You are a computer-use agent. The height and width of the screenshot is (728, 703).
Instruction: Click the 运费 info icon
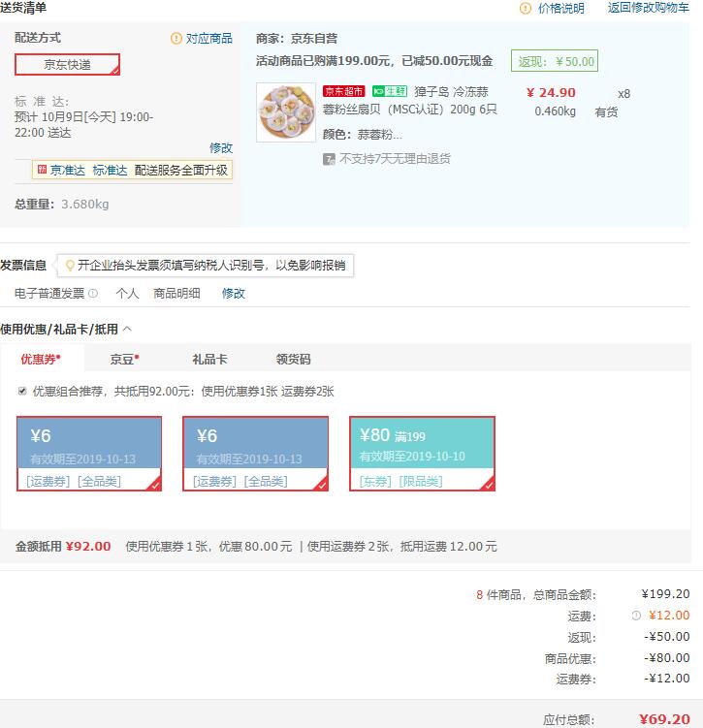pos(636,616)
